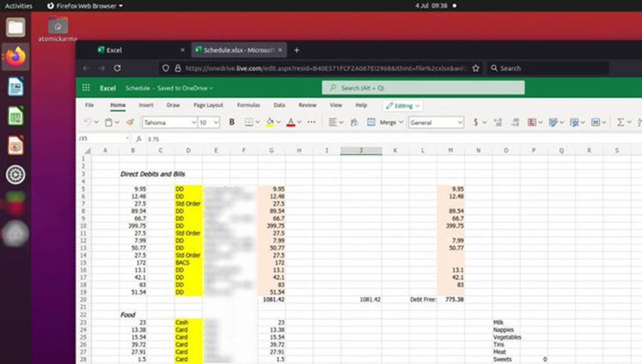Click the function fx icon
The height and width of the screenshot is (364, 642).
point(139,138)
